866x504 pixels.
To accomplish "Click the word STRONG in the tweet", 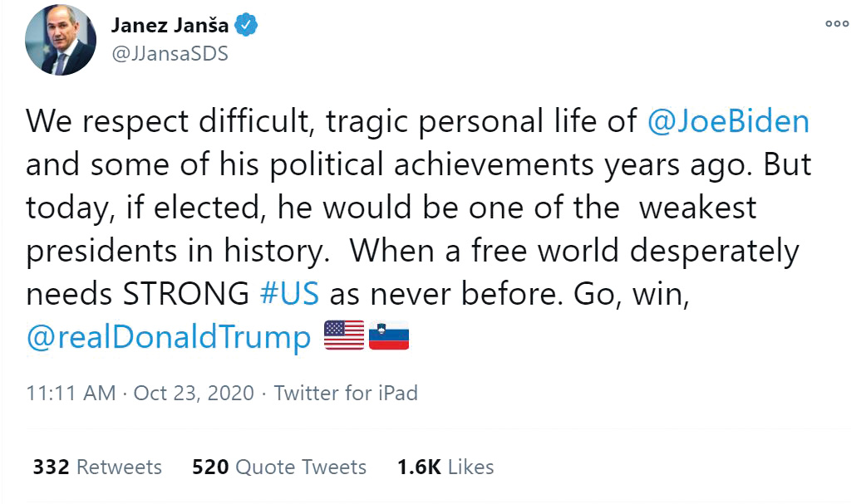I will 185,293.
